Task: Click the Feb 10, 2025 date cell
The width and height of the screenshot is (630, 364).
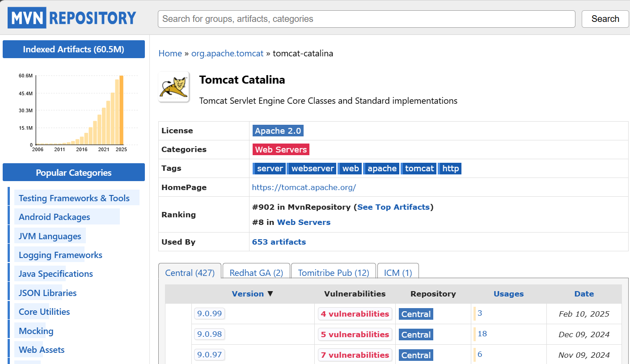Action: click(x=584, y=314)
